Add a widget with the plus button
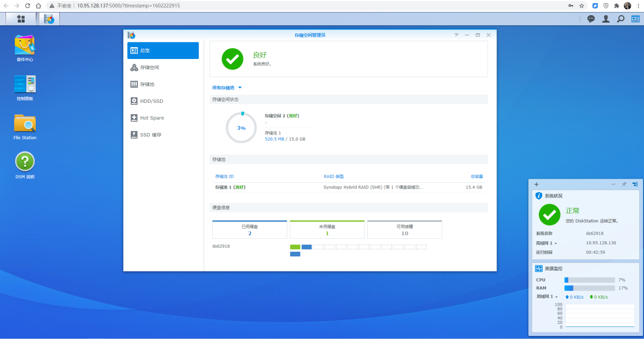 [536, 184]
